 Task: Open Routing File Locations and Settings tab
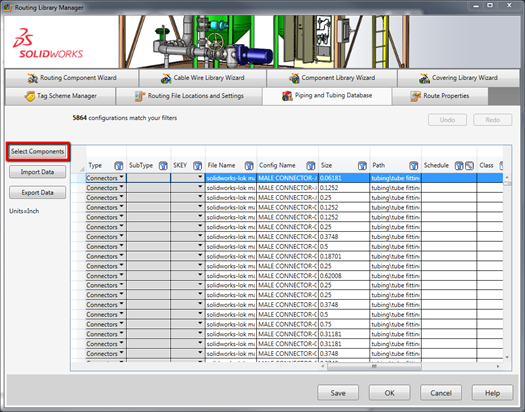[189, 96]
